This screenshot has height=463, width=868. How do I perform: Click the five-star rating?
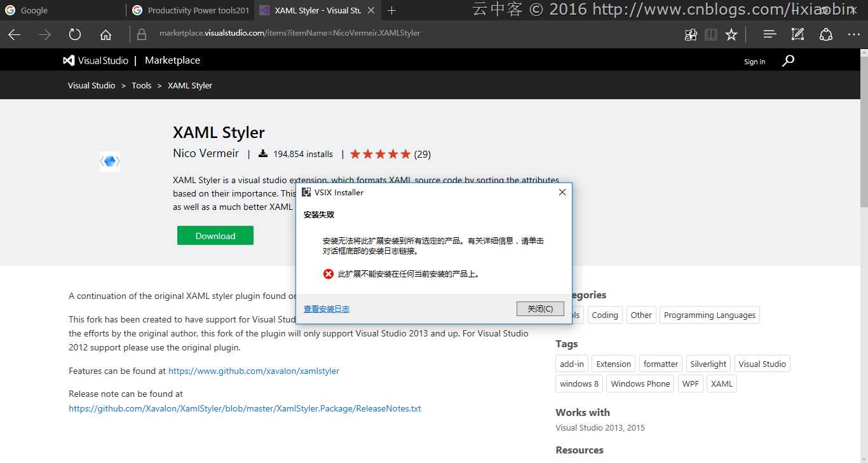[381, 154]
